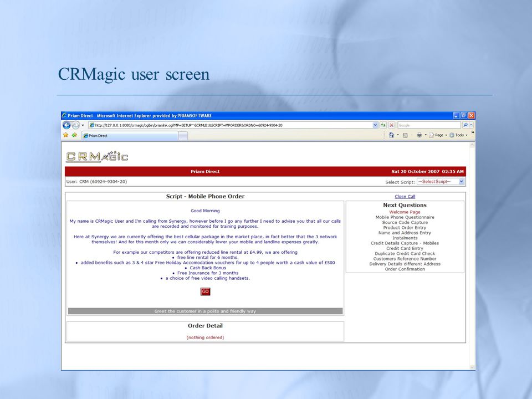This screenshot has width=532, height=399.
Task: Open a new blank tab
Action: (x=183, y=136)
